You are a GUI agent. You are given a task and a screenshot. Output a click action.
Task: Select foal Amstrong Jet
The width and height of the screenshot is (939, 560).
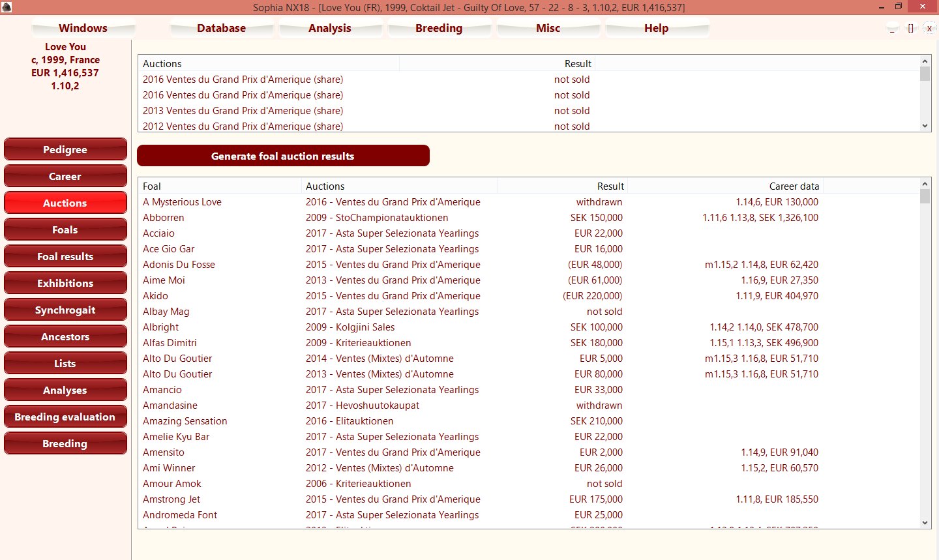[x=171, y=499]
